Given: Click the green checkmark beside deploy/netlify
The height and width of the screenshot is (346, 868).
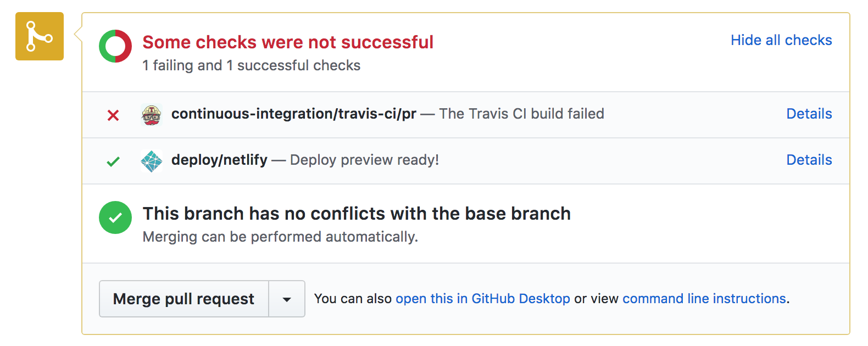Looking at the screenshot, I should coord(113,161).
